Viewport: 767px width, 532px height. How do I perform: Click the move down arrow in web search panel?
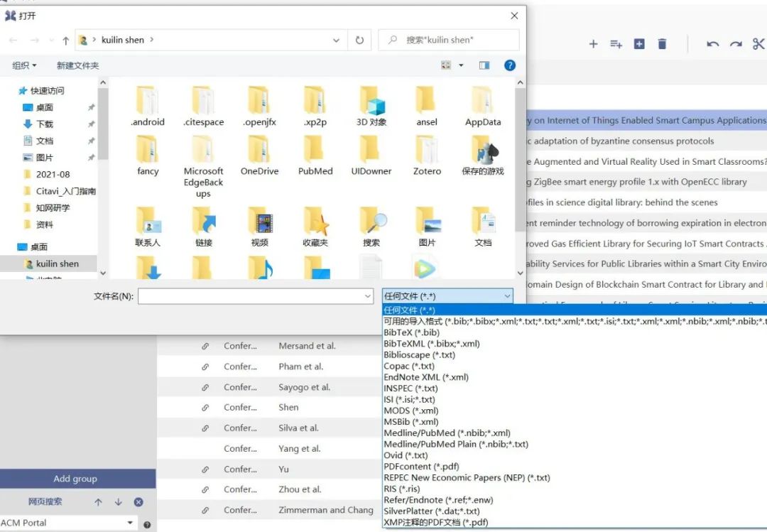(x=119, y=502)
